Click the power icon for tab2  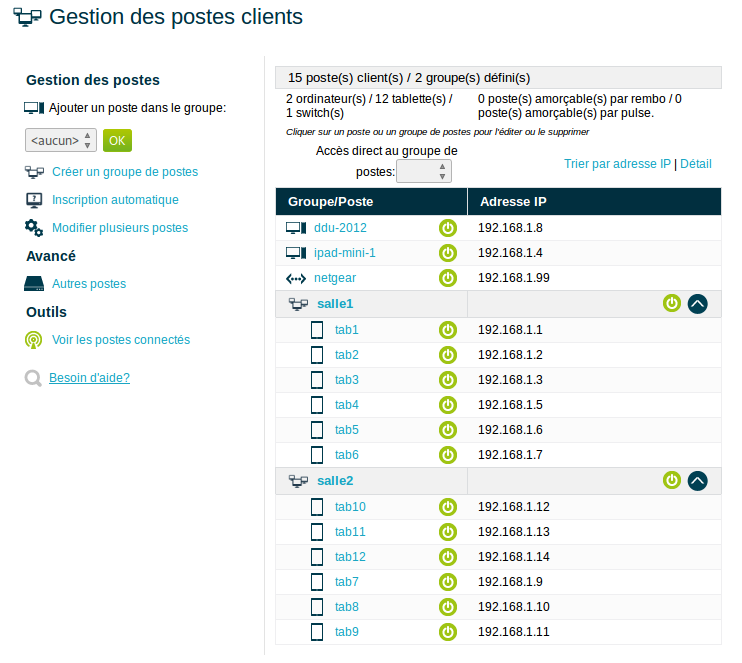448,355
